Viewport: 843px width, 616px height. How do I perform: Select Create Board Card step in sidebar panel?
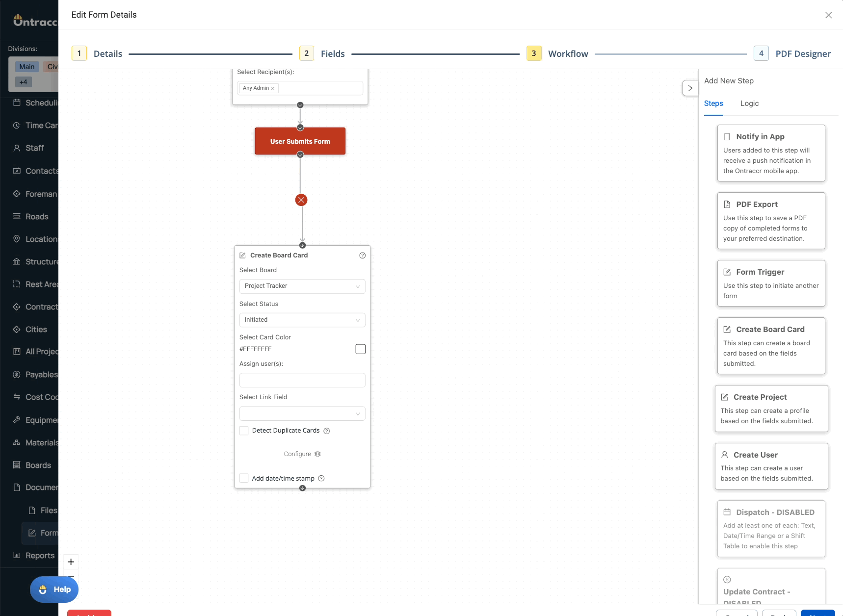pos(771,346)
